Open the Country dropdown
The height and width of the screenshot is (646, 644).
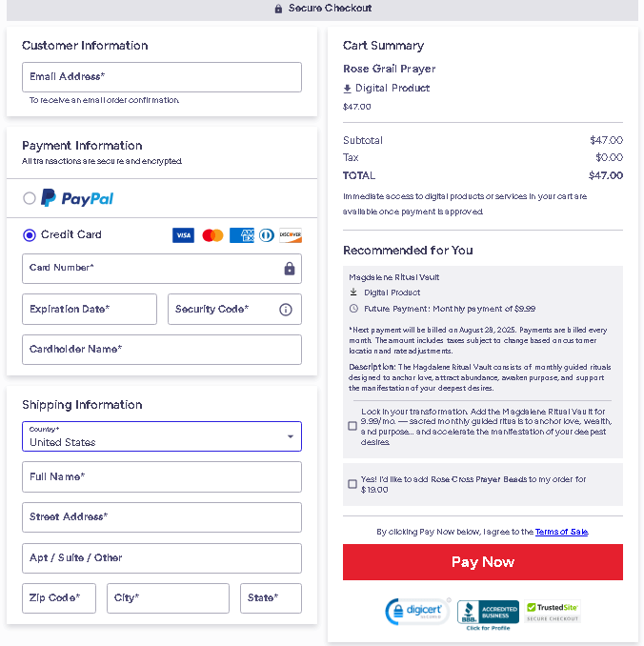pos(162,436)
